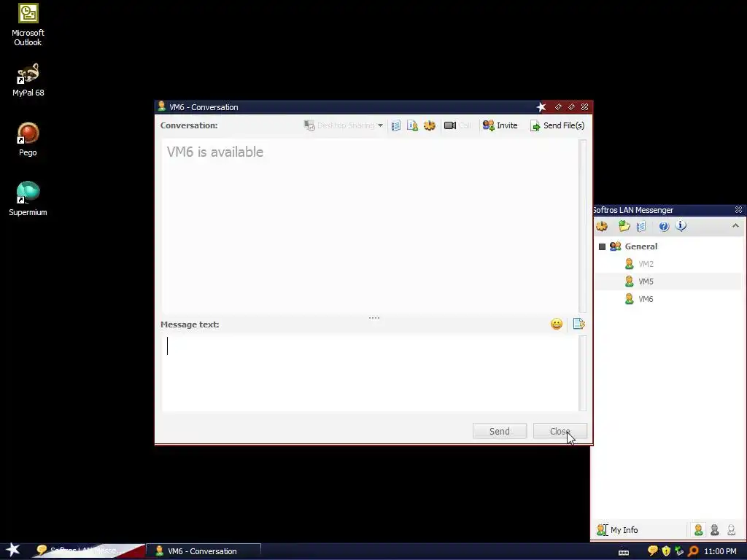Screen dimensions: 747x560
Task: Click the Send button
Action: coord(499,431)
